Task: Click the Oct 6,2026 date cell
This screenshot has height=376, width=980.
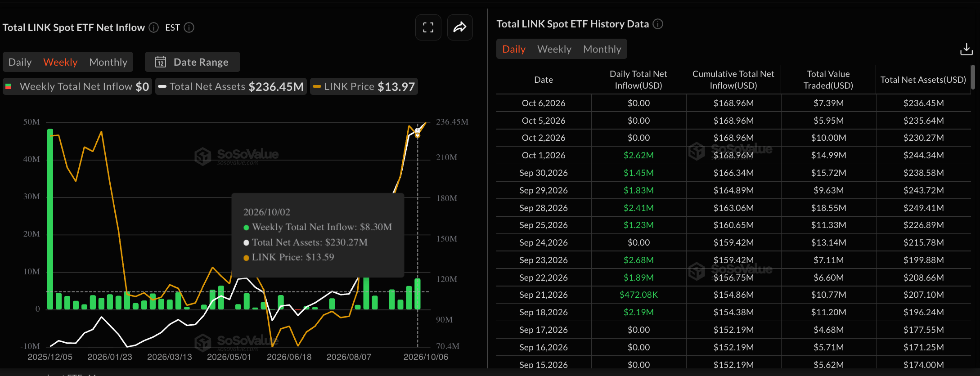Action: click(544, 103)
